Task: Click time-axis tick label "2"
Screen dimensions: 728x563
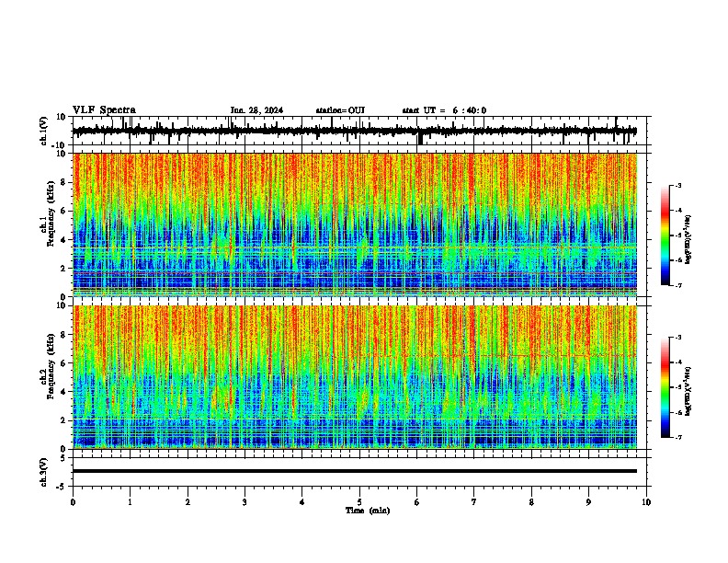Action: [188, 502]
